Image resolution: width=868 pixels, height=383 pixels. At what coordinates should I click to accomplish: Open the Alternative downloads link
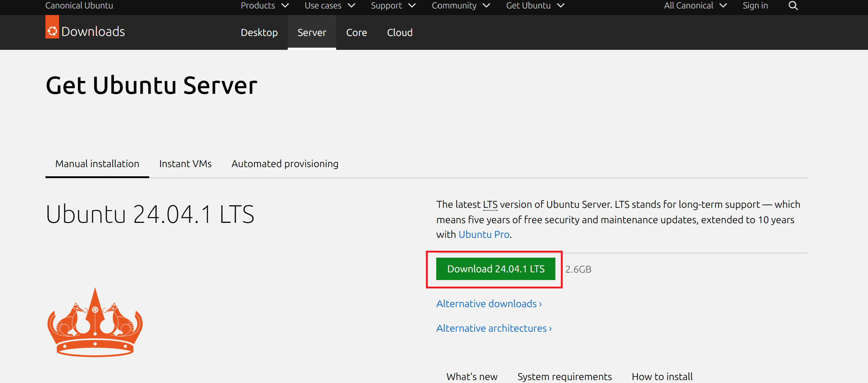click(x=489, y=303)
